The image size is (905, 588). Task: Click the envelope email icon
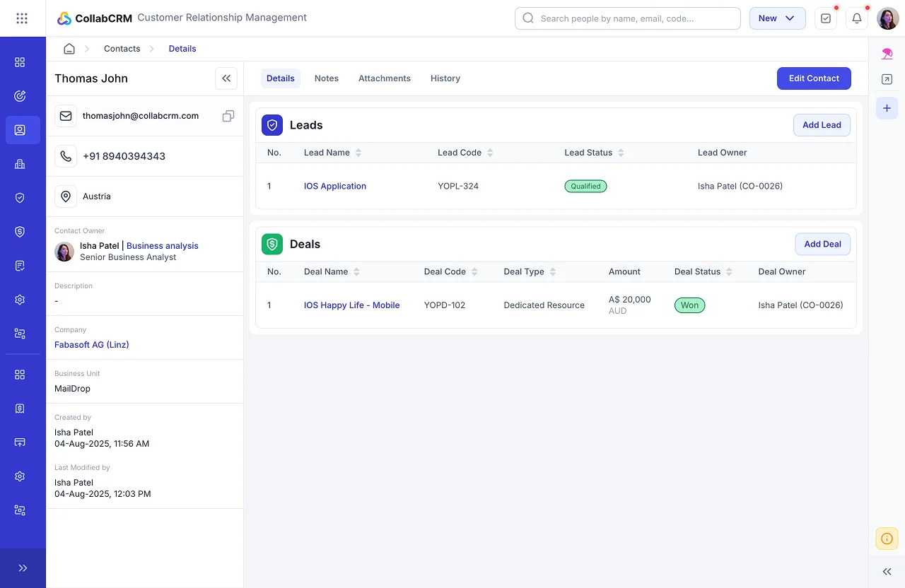[x=66, y=116]
